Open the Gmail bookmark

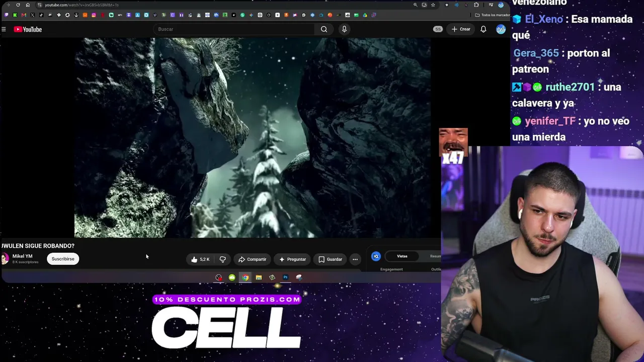tap(24, 15)
